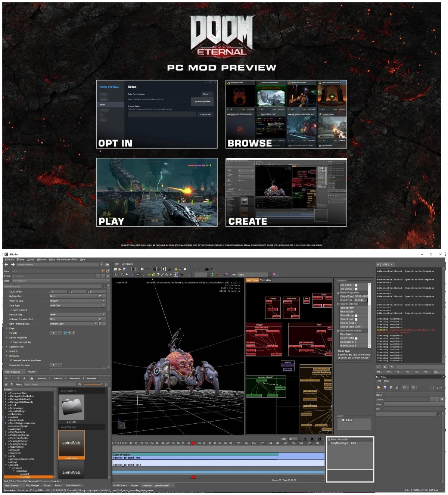Click the open-folder icon in the Ded Editor panel
This screenshot has width=448, height=495.
pyautogui.click(x=379, y=387)
